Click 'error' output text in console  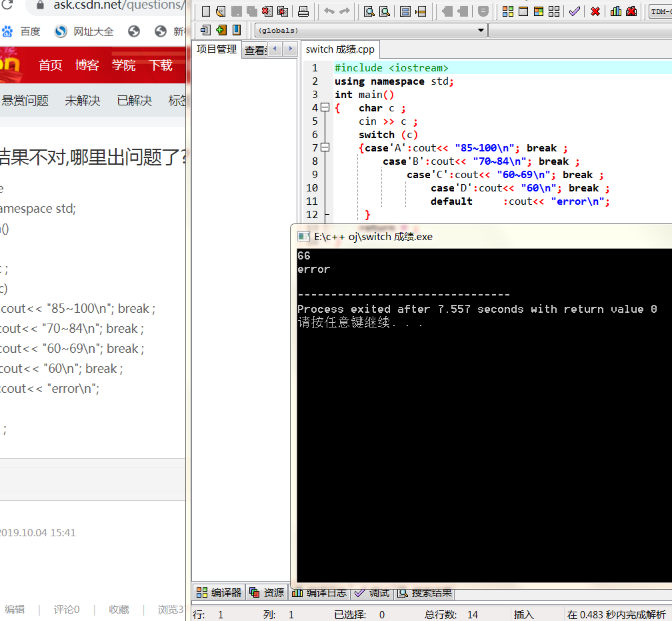point(314,269)
